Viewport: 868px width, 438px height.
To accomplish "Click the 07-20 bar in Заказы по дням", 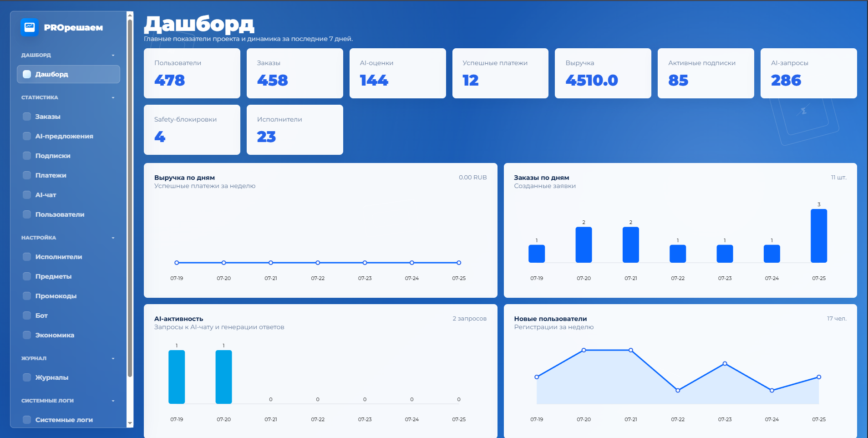I will (x=584, y=245).
